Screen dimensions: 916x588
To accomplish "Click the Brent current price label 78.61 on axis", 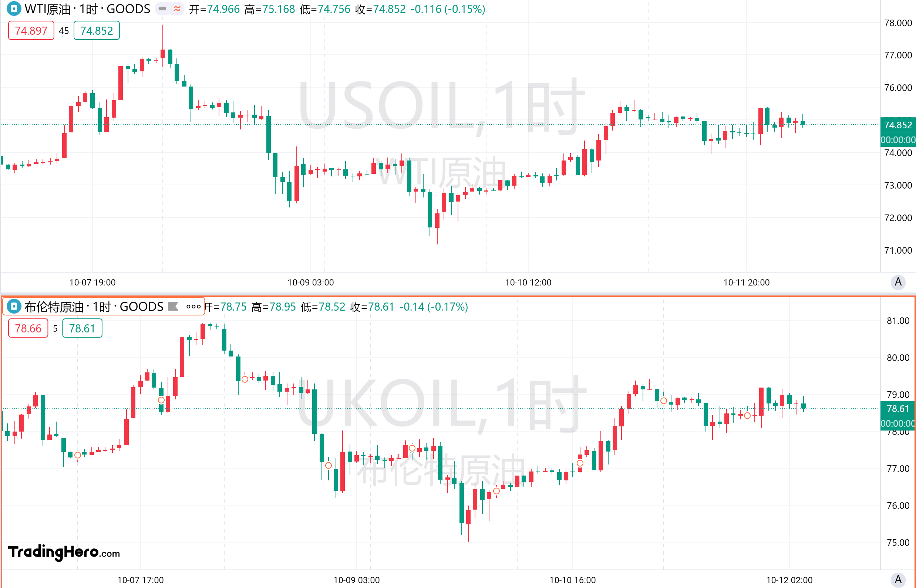I will tap(898, 409).
